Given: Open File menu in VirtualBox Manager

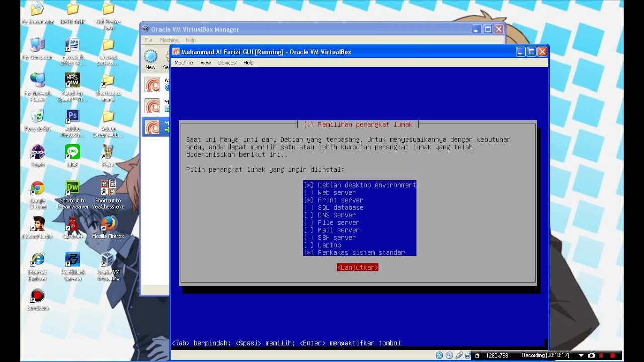Looking at the screenshot, I should point(148,40).
